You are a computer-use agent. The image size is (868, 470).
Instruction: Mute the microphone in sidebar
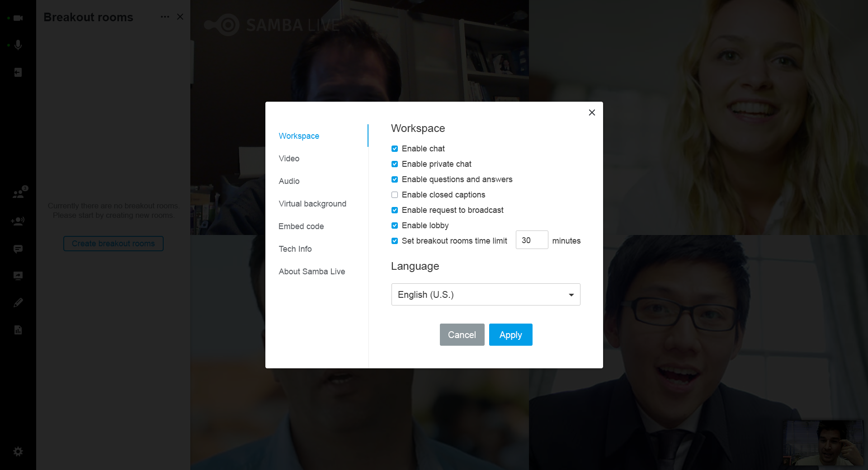18,45
